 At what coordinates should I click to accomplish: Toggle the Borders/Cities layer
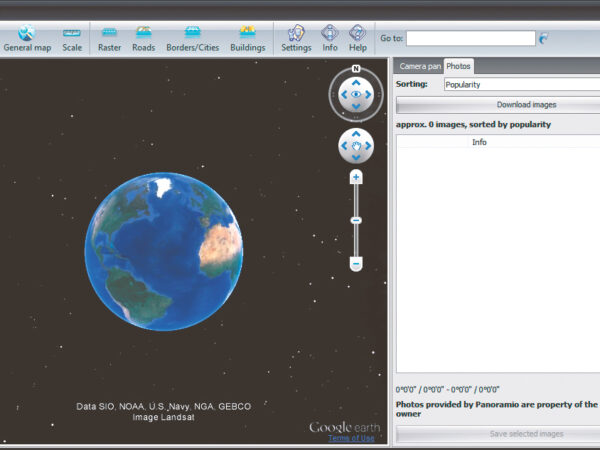tap(192, 38)
